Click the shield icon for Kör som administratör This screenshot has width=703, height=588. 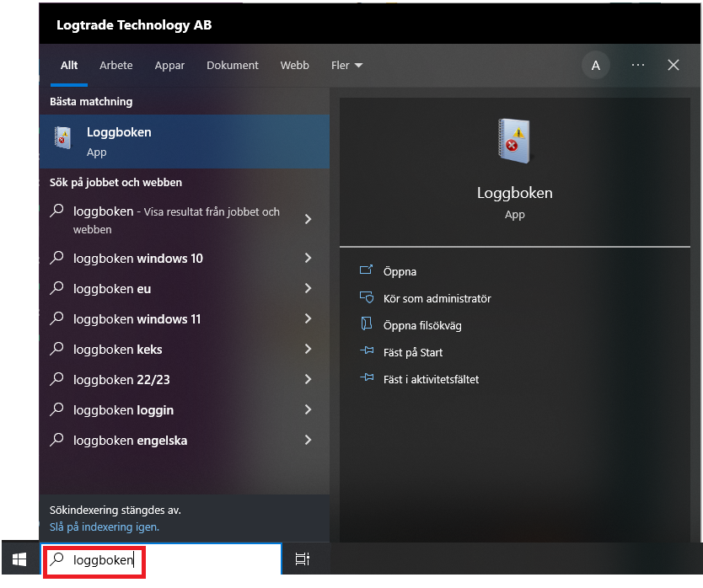(366, 297)
